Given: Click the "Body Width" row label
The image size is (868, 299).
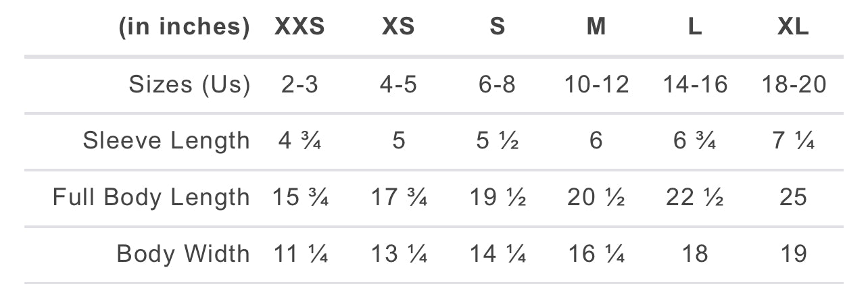Looking at the screenshot, I should 183,254.
